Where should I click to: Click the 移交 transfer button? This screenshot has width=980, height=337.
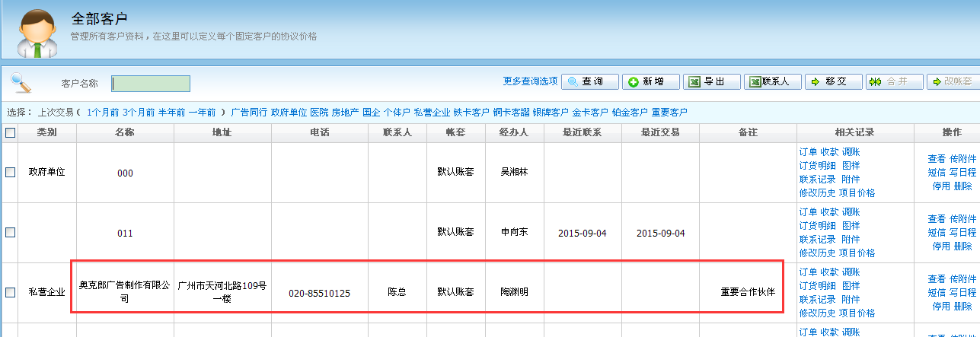pos(834,82)
